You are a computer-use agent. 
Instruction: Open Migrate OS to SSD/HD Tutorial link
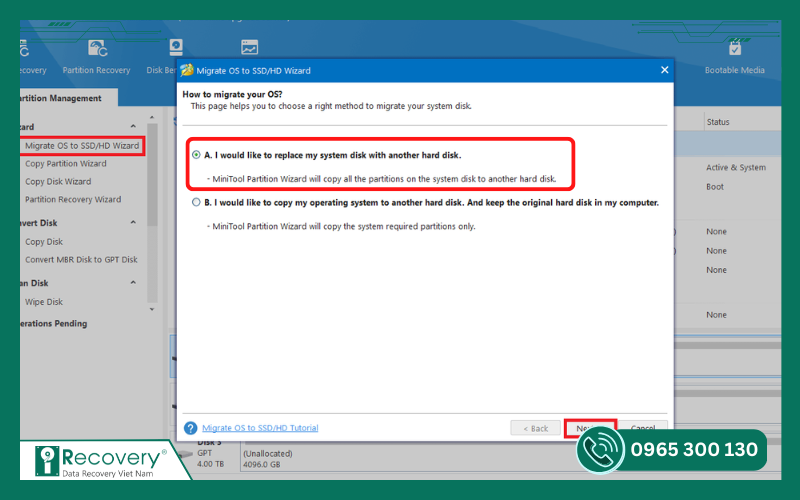tap(260, 428)
